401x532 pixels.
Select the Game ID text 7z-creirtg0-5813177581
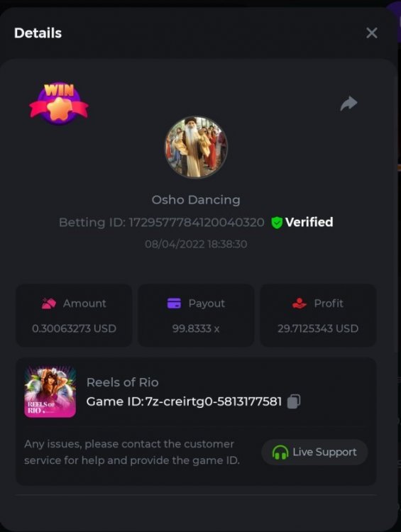[213, 401]
